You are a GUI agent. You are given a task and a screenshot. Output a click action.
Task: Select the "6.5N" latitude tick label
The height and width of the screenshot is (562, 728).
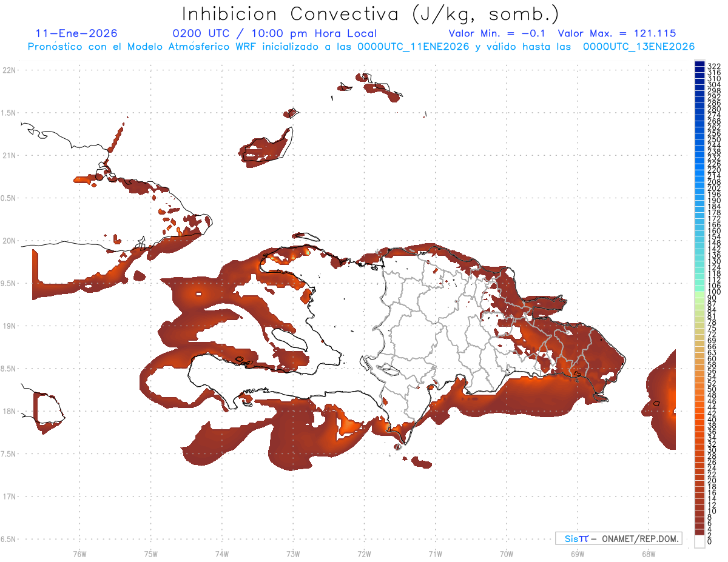click(8, 539)
